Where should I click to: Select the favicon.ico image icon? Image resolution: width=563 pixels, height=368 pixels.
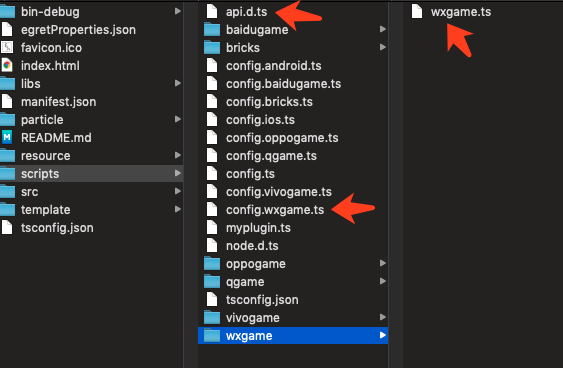click(x=7, y=47)
